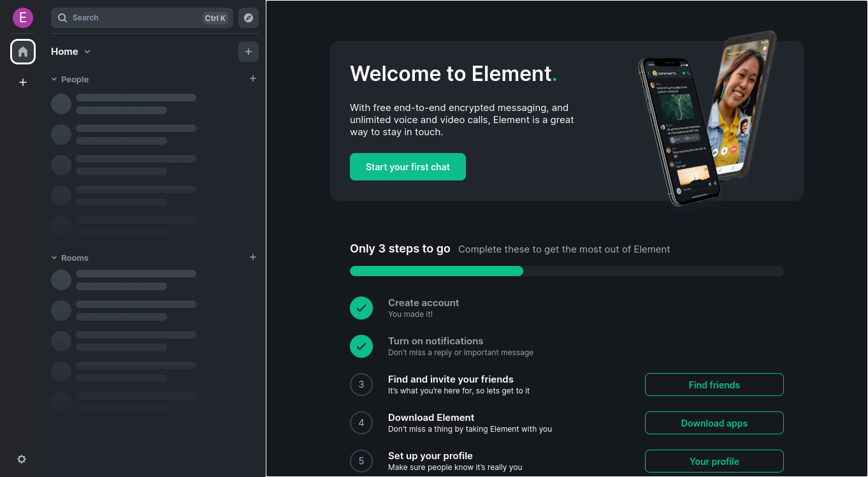Click the "Welcome to Element" heading
The width and height of the screenshot is (868, 477).
453,74
